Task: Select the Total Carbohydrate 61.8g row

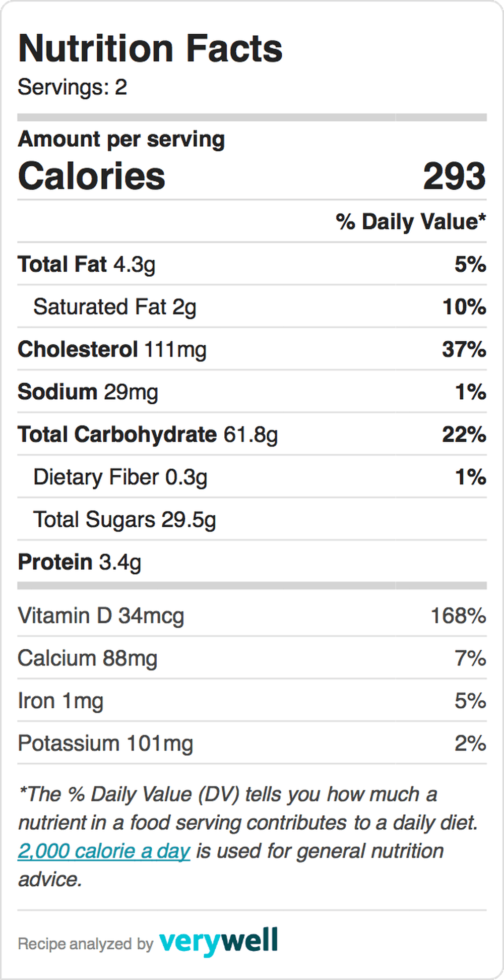Action: [252, 434]
